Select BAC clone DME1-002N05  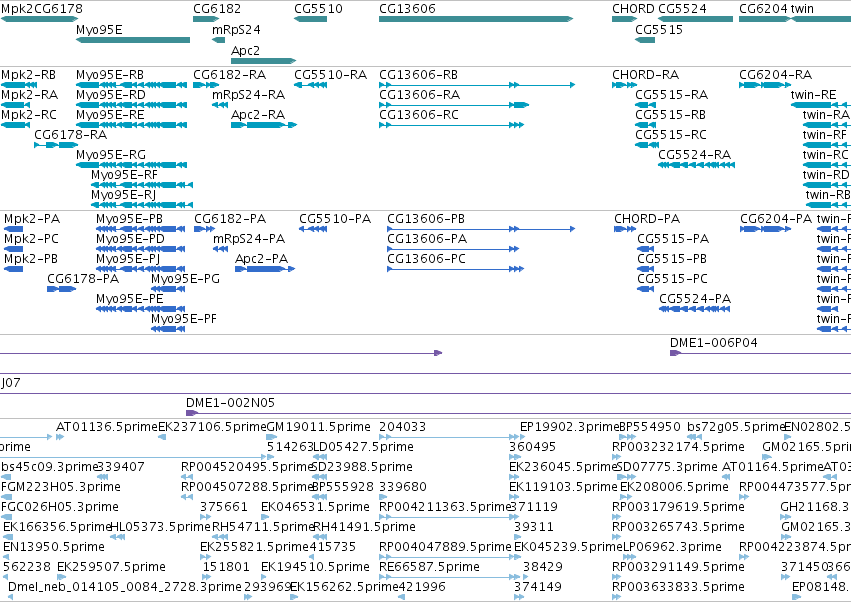[x=518, y=413]
